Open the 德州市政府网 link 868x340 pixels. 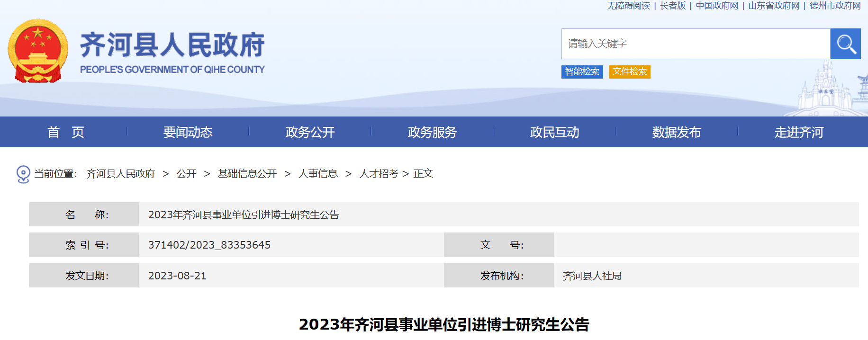pos(835,6)
